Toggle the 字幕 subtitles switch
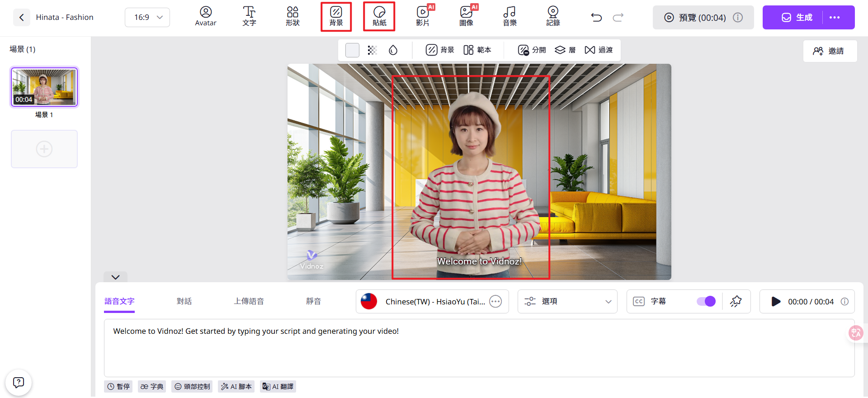868x398 pixels. pos(706,301)
